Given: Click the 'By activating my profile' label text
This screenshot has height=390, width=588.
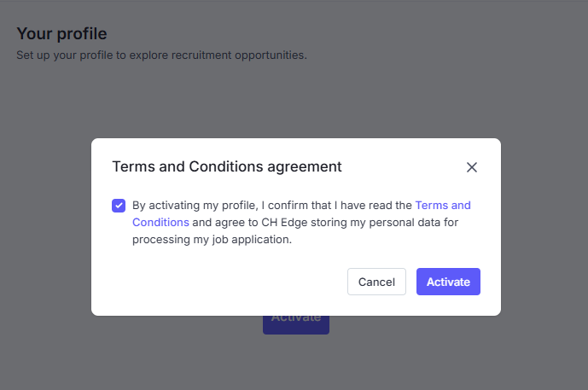Looking at the screenshot, I should [x=194, y=206].
